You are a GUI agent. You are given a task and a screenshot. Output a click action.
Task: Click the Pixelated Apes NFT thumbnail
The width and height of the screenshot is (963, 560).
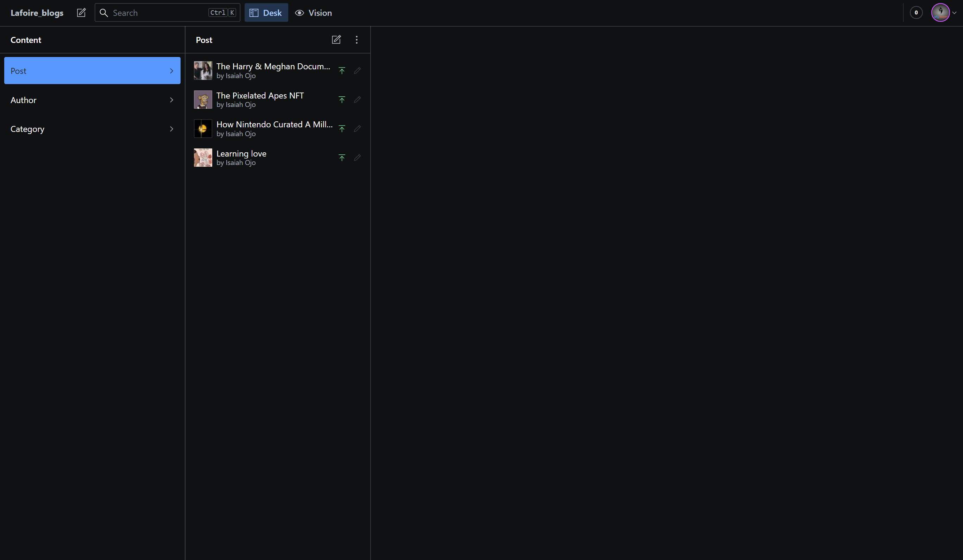pos(202,100)
